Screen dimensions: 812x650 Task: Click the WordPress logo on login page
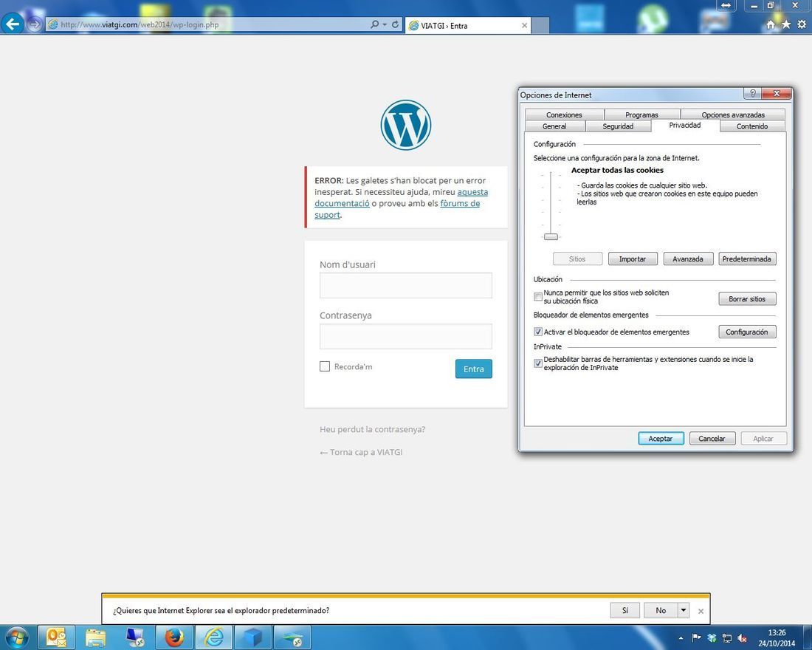coord(405,125)
